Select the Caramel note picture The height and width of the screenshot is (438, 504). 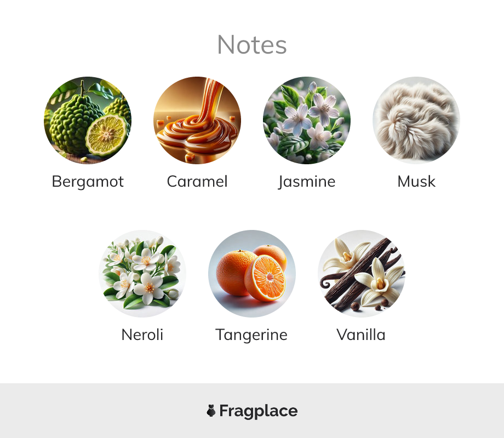pyautogui.click(x=197, y=120)
